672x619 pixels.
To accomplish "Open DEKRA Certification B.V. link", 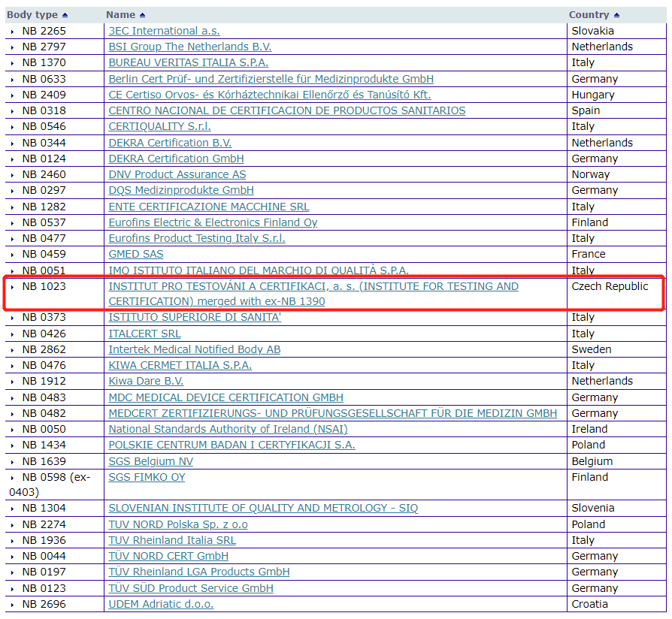I will point(170,143).
